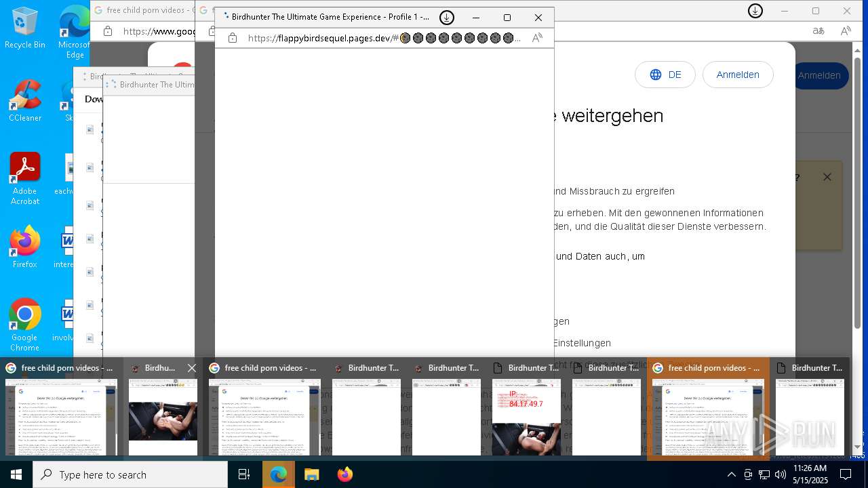Launch Firefox desktop shortcut
This screenshot has height=488, width=868.
pos(25,247)
